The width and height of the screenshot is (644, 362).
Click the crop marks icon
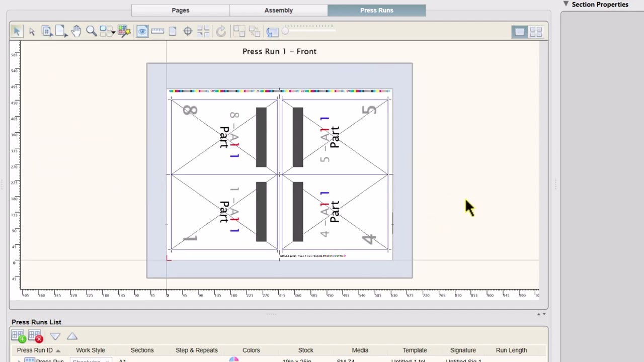pyautogui.click(x=203, y=31)
